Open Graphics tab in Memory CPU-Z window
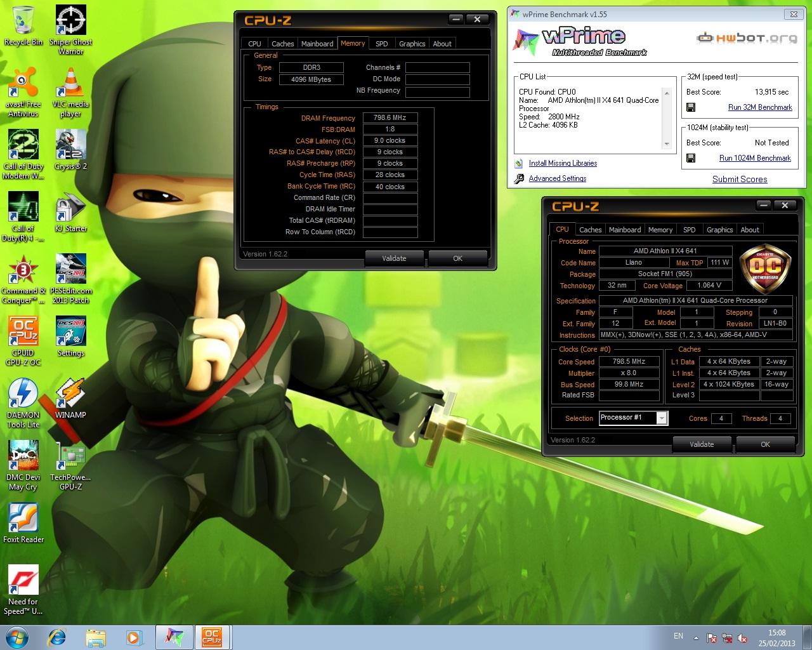The height and width of the screenshot is (650, 812). (412, 44)
